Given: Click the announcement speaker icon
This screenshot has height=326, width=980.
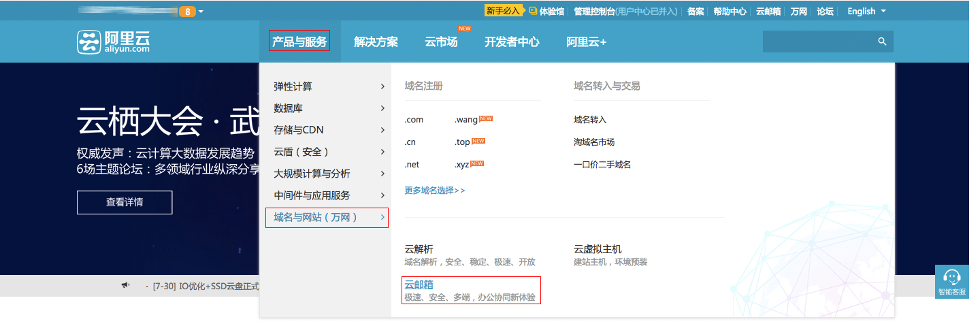Looking at the screenshot, I should (x=125, y=286).
